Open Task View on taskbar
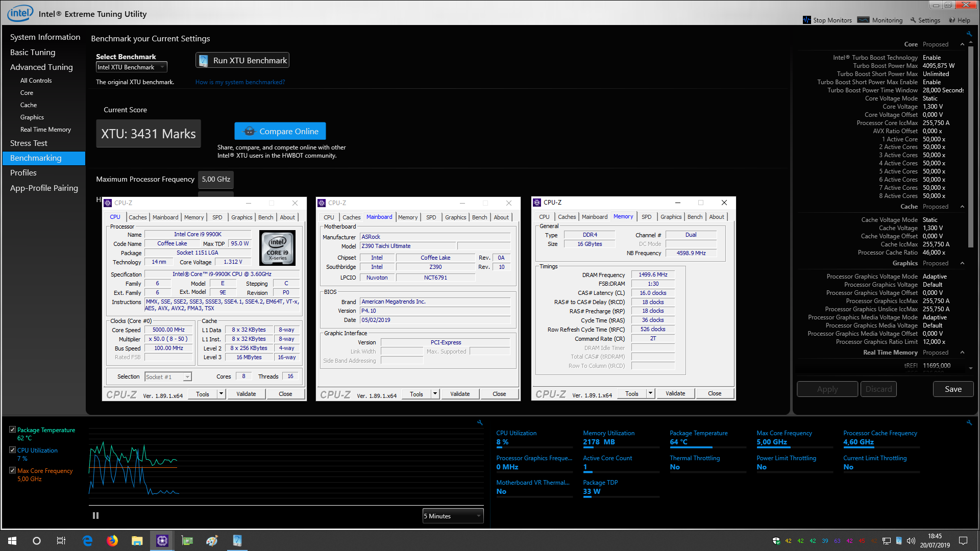The image size is (980, 551). [x=61, y=541]
